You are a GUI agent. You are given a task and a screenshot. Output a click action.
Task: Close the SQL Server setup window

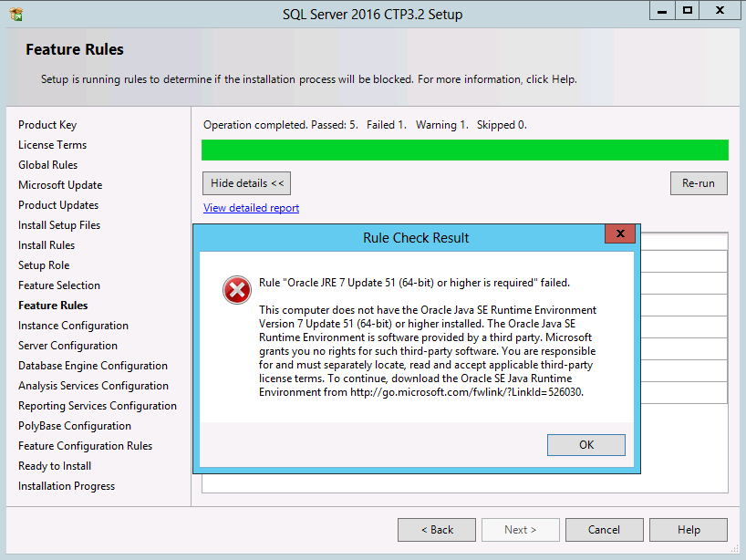tap(720, 10)
